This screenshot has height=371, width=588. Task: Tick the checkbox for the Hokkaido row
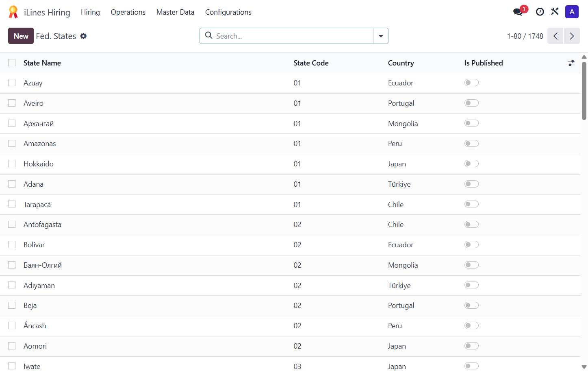point(12,164)
